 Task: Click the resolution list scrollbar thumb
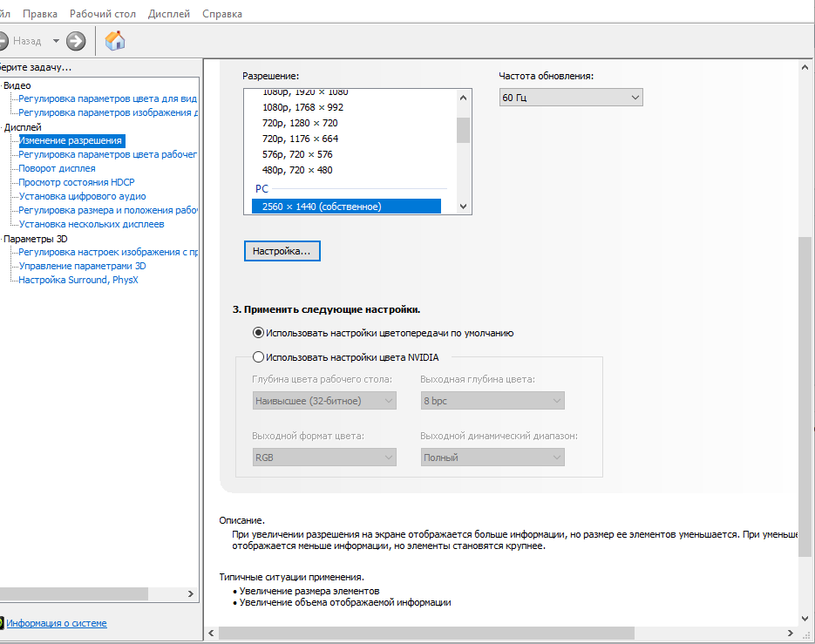(463, 130)
